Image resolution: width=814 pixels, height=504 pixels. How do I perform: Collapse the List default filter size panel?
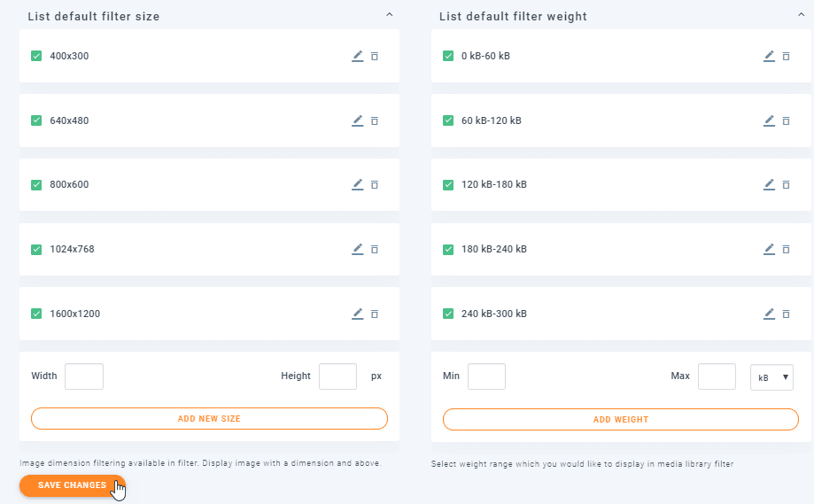389,15
